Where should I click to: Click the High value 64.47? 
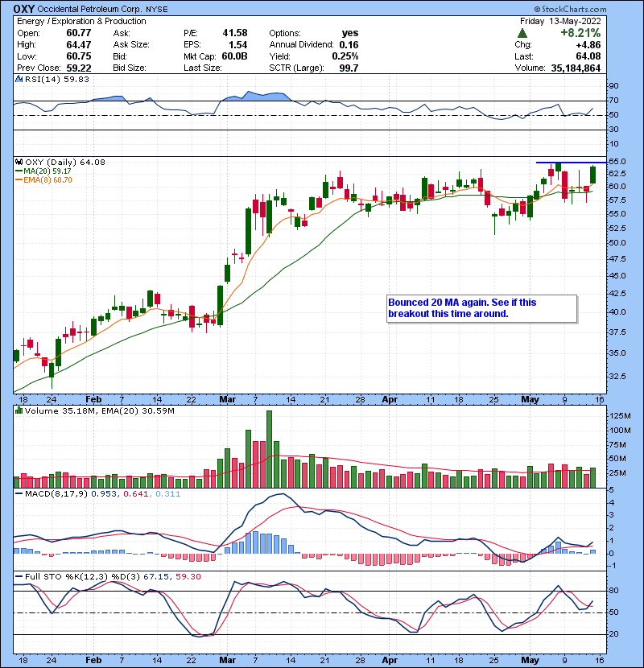coord(79,44)
